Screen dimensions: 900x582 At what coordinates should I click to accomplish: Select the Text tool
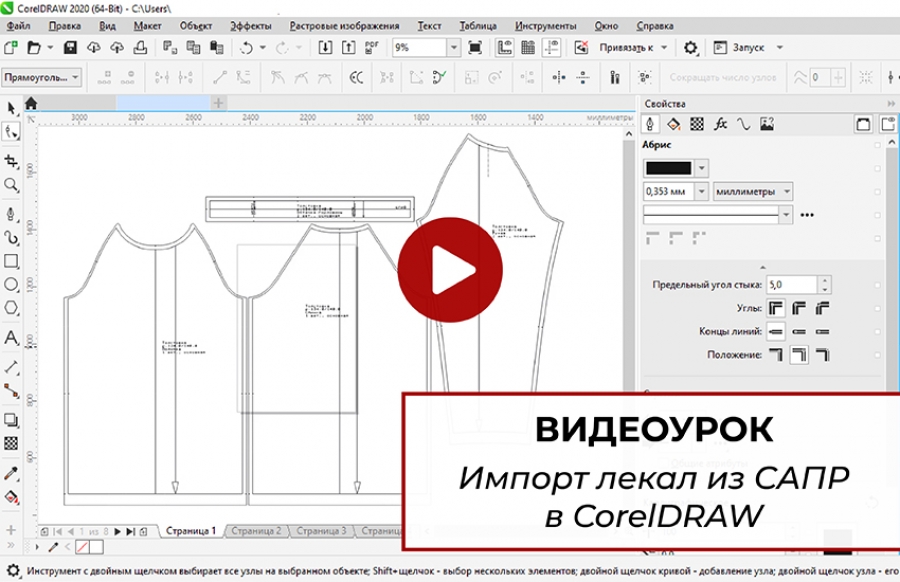click(11, 337)
